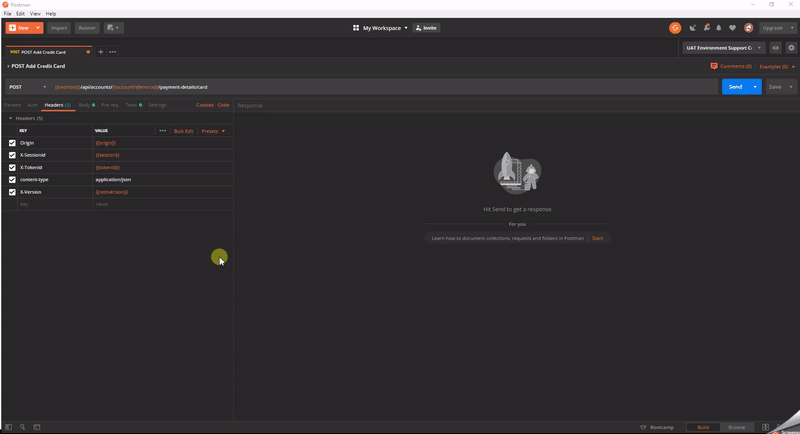Click the heart icon in header

[x=732, y=28]
